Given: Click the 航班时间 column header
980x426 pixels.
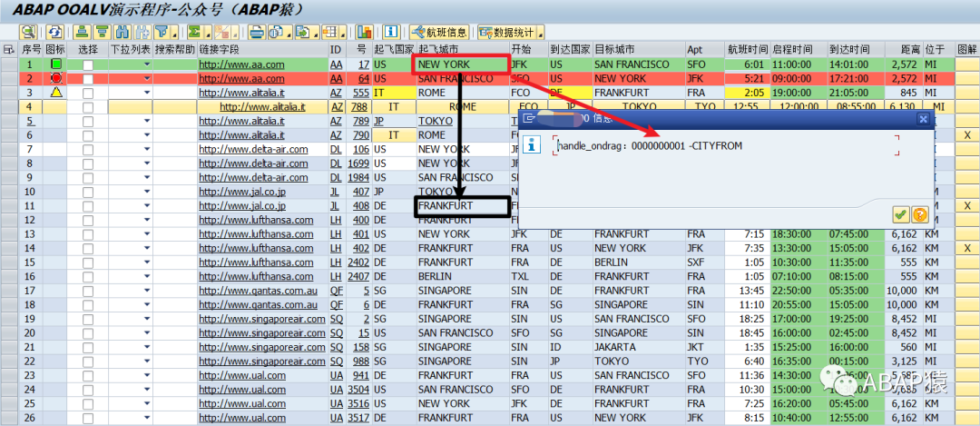Looking at the screenshot, I should tap(748, 49).
